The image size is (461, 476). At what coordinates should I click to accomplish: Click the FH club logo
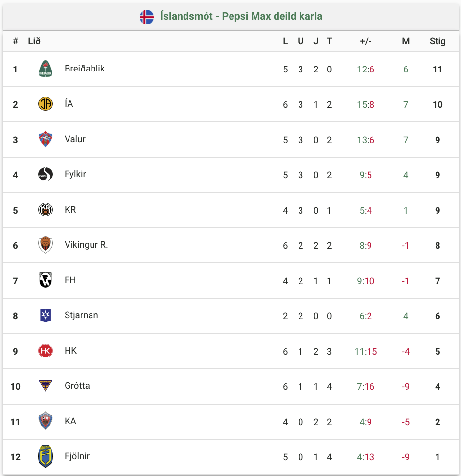[x=46, y=280]
